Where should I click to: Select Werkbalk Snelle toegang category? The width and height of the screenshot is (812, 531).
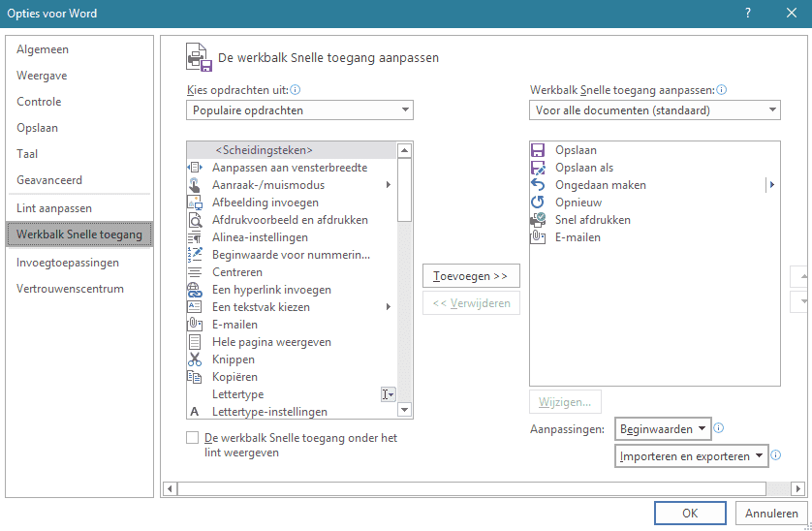click(79, 234)
